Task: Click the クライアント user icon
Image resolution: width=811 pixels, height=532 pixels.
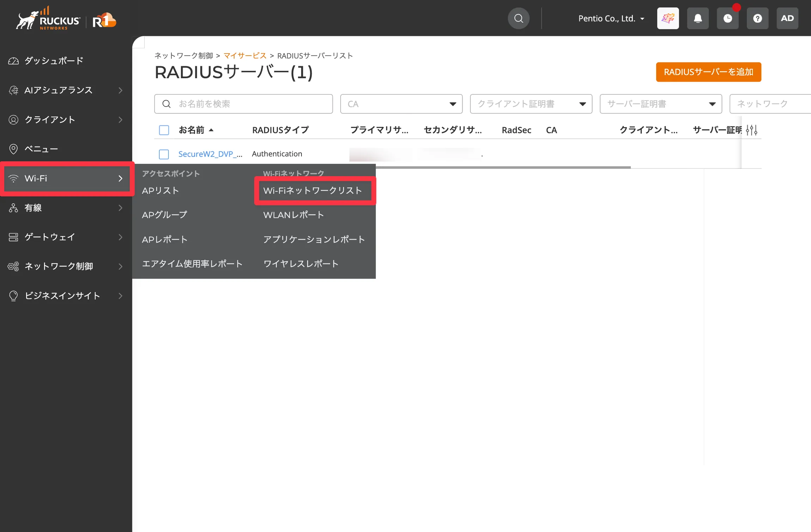Action: point(13,120)
